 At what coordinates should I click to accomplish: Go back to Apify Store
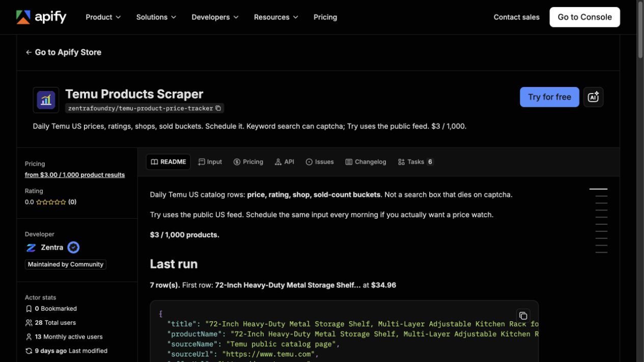point(64,52)
